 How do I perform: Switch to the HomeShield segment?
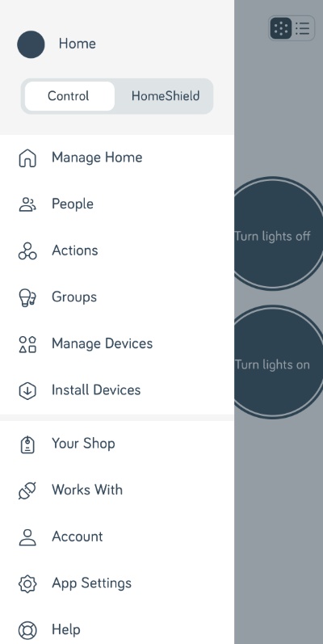(x=165, y=96)
